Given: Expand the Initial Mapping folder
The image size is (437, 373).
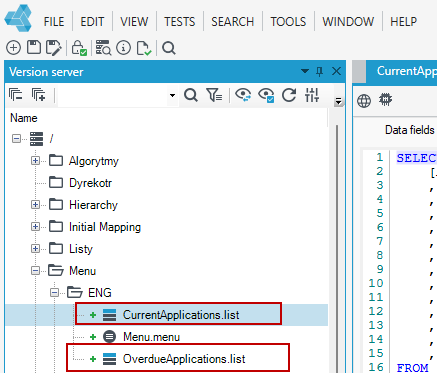Looking at the screenshot, I should click(x=35, y=227).
